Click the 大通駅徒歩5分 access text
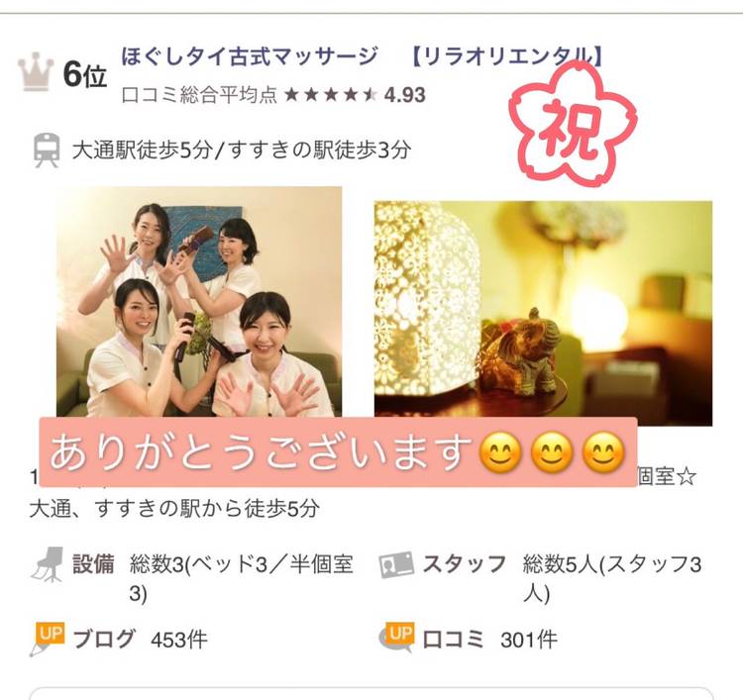The height and width of the screenshot is (700, 743). [142, 150]
